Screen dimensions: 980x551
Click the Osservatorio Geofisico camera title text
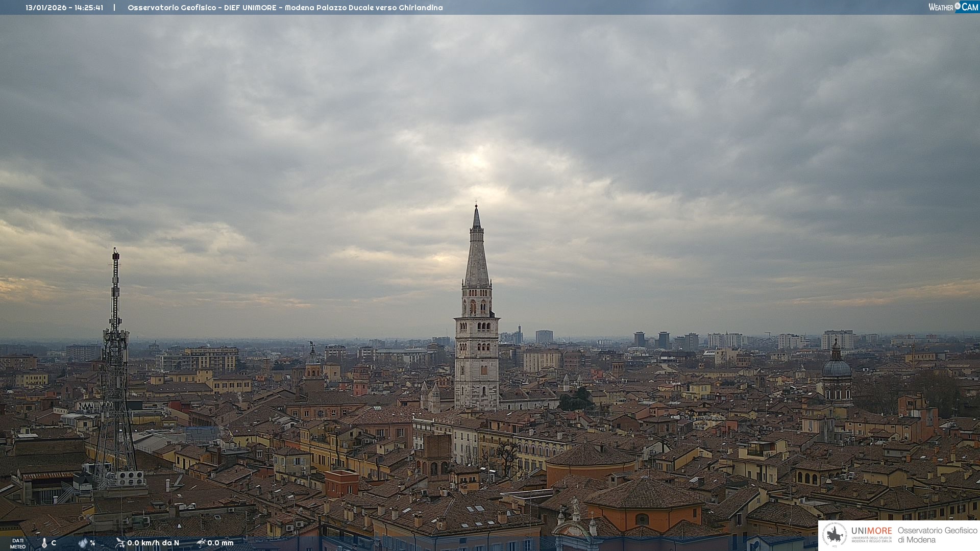(285, 8)
